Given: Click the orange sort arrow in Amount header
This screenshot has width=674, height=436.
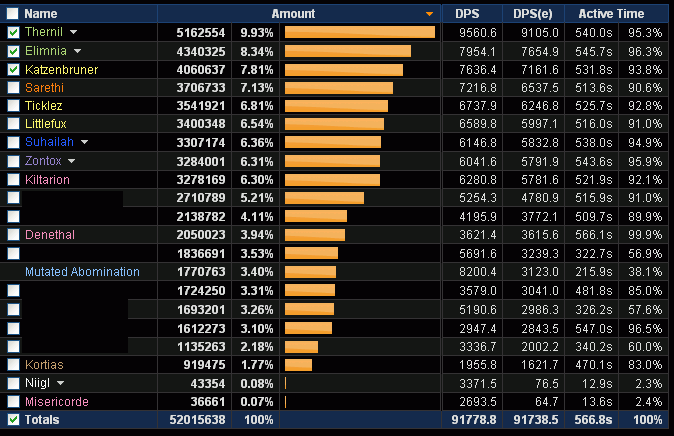Looking at the screenshot, I should 429,14.
